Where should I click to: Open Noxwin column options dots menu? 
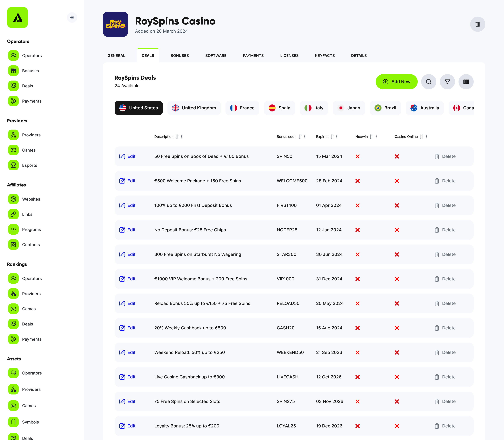376,137
